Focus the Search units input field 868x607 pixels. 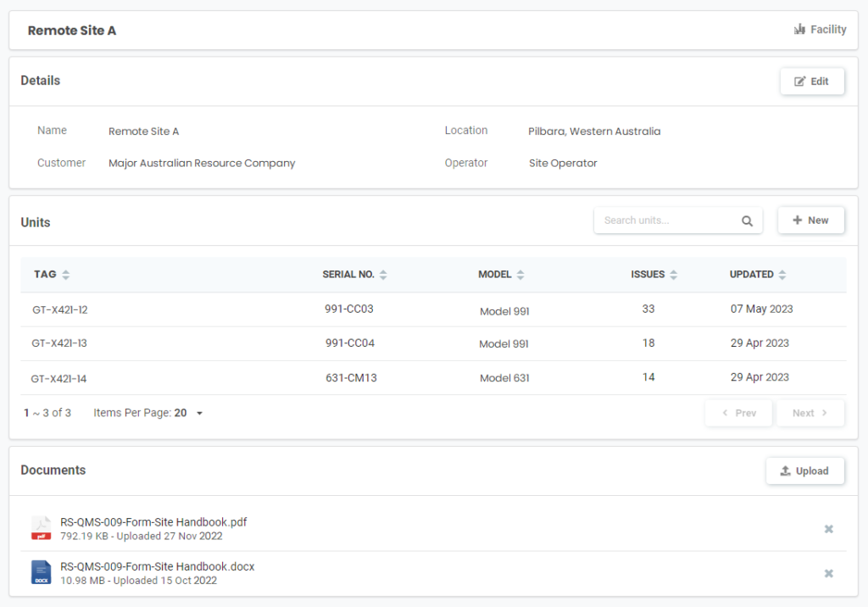tap(667, 220)
